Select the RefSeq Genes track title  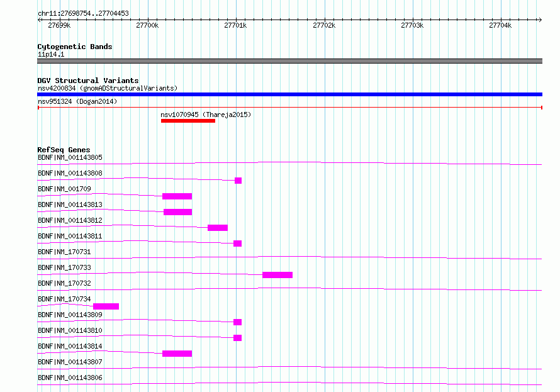pyautogui.click(x=64, y=150)
